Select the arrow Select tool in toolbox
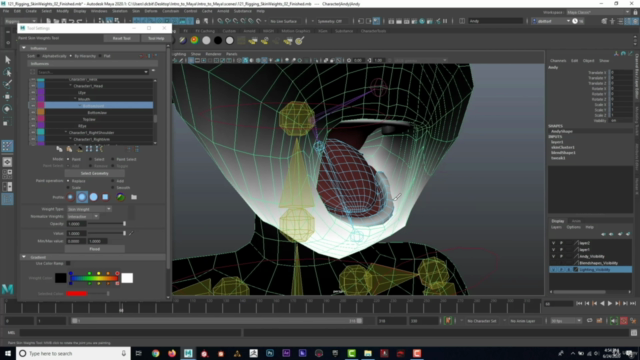Screen dimensions: 640x360 7,60
